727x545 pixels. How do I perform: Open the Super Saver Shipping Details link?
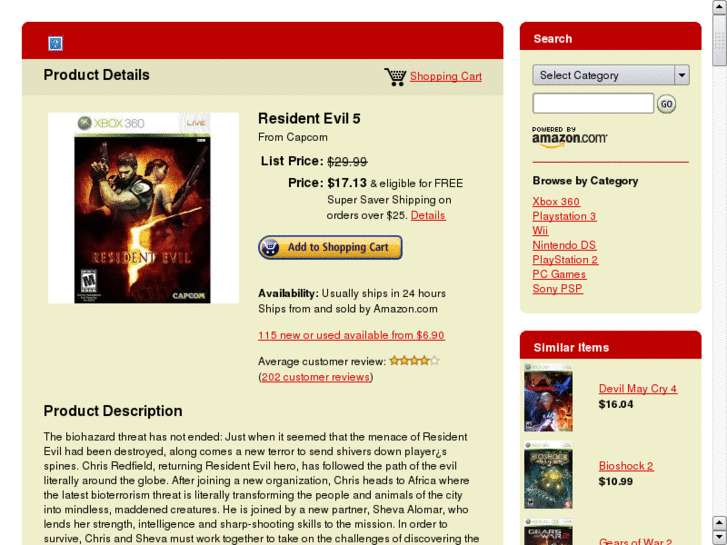point(428,215)
